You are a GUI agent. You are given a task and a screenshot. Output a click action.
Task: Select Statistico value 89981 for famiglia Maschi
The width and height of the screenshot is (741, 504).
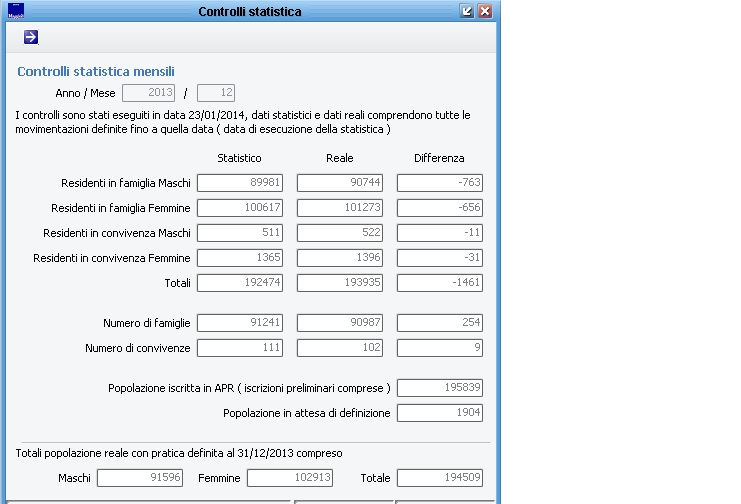coord(240,183)
